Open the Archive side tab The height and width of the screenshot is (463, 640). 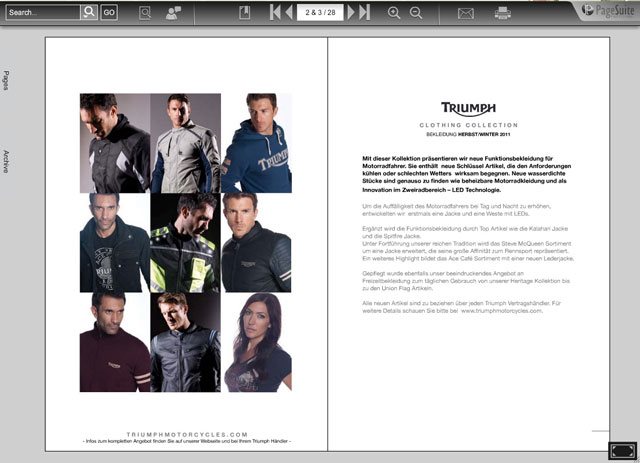(x=7, y=161)
